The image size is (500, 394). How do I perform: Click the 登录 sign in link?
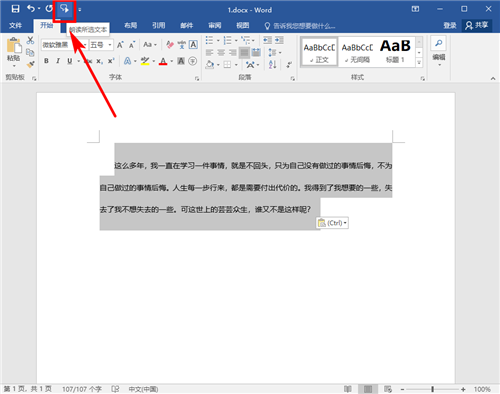click(x=450, y=26)
